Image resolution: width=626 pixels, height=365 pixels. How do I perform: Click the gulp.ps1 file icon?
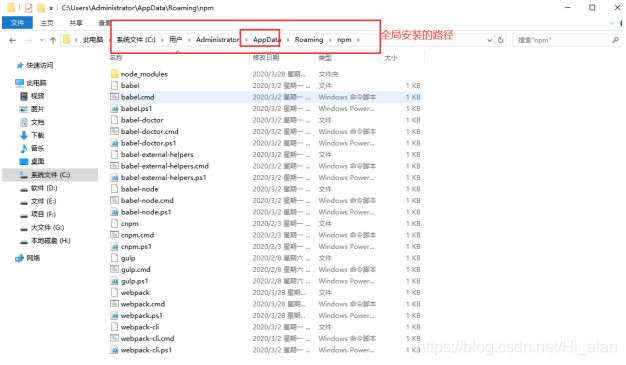click(114, 281)
